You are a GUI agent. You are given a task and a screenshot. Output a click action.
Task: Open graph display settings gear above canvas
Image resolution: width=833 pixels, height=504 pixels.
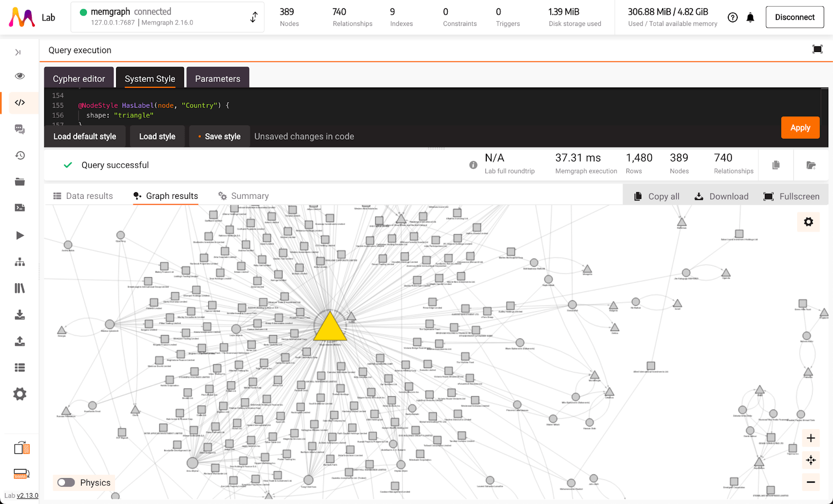(x=808, y=221)
